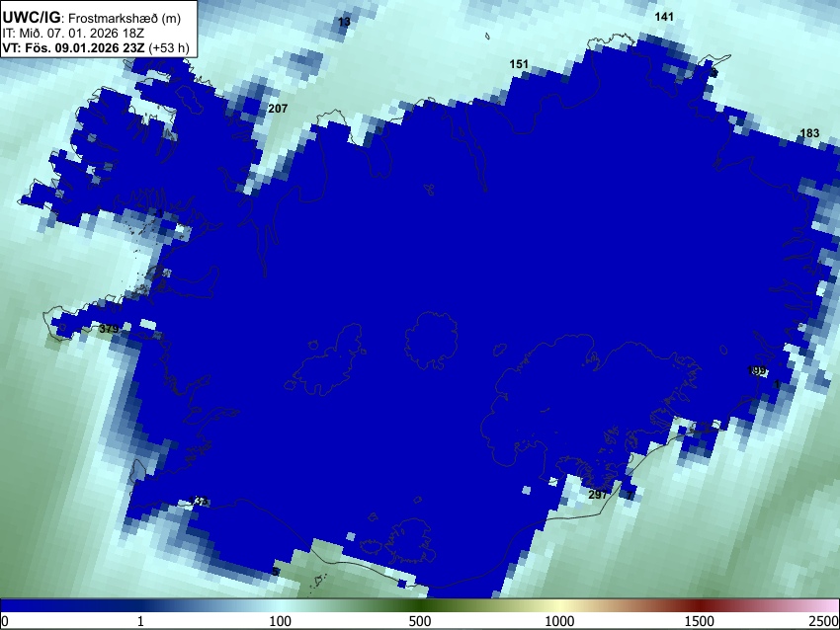Click the 'VT: Fös. 09.01.2026 23Z (+53 h)' line

coord(96,48)
